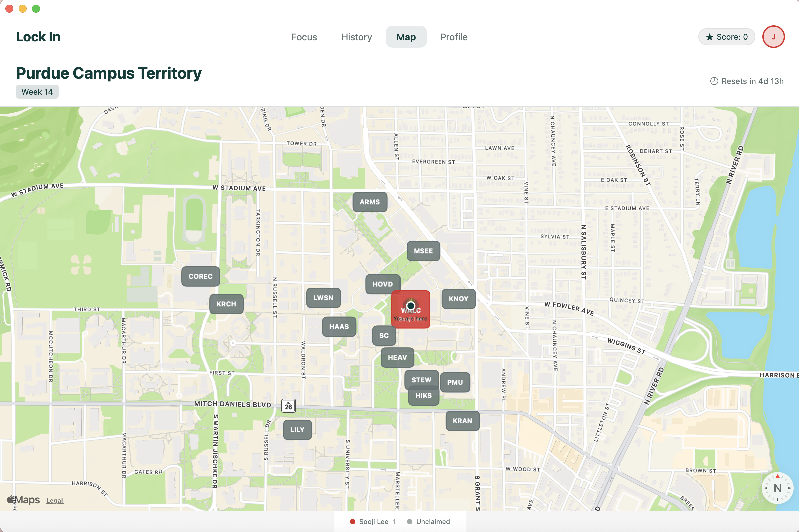This screenshot has height=532, width=799.
Task: Select the LILY building marker
Action: coord(297,430)
